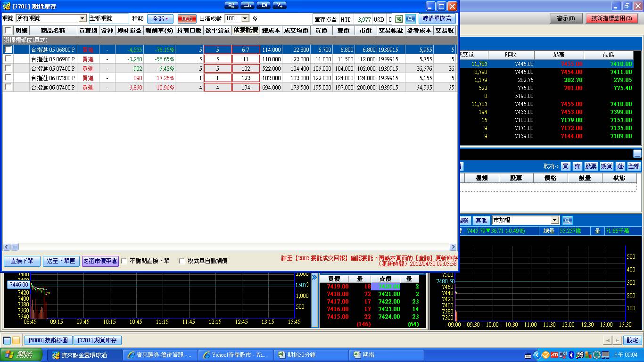Viewport: 644px width, 362px height.
Task: Click the small panel minimize icon above order list
Action: tap(637, 154)
